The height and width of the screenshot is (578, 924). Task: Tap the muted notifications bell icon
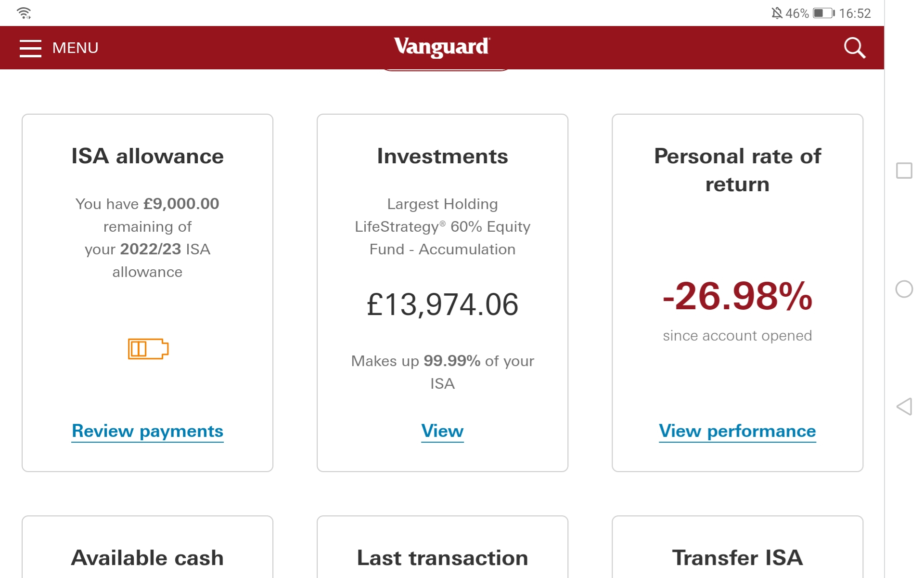[777, 13]
